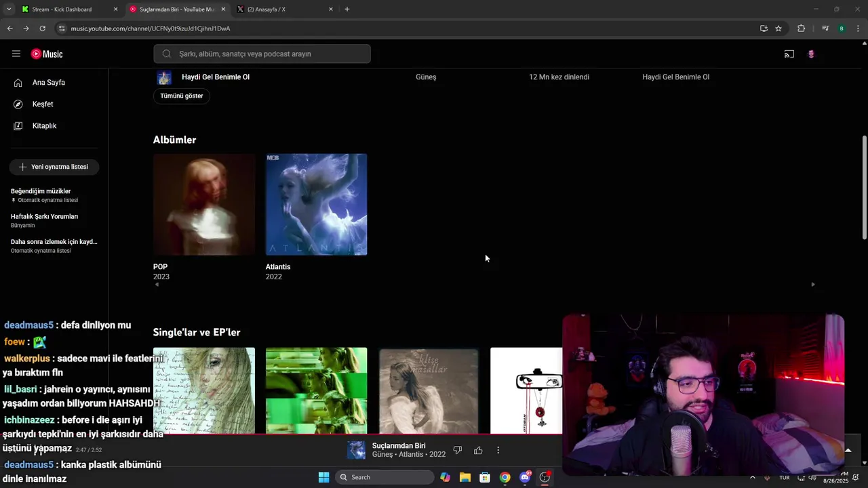Open Daha sonra izlemek için kaydedilenler playlist
The image size is (868, 488).
tap(54, 245)
